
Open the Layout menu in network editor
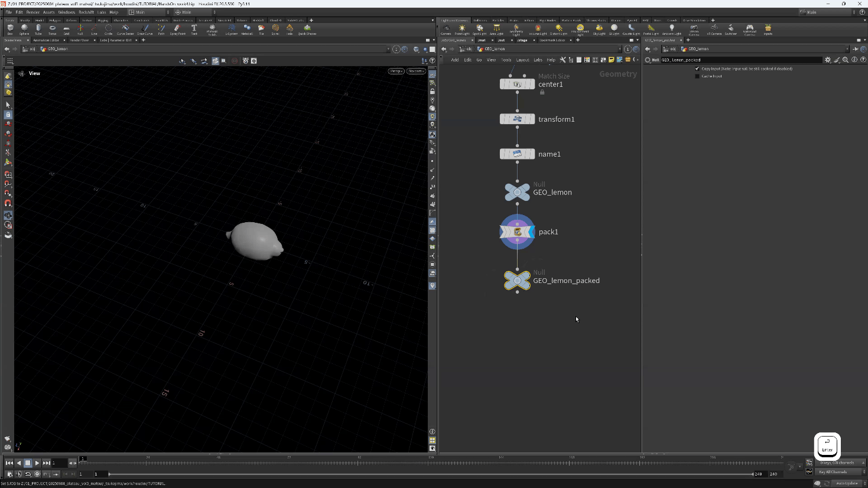coord(522,60)
